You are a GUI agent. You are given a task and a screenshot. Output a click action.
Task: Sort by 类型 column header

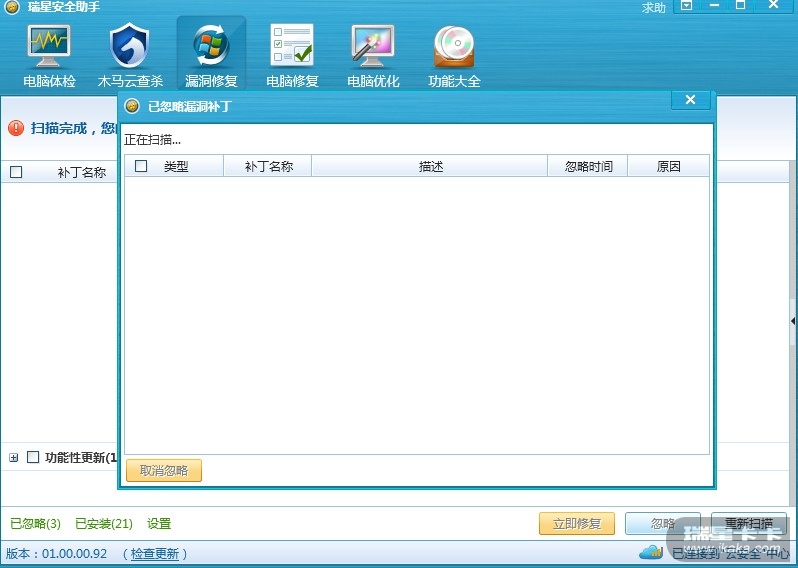click(176, 166)
